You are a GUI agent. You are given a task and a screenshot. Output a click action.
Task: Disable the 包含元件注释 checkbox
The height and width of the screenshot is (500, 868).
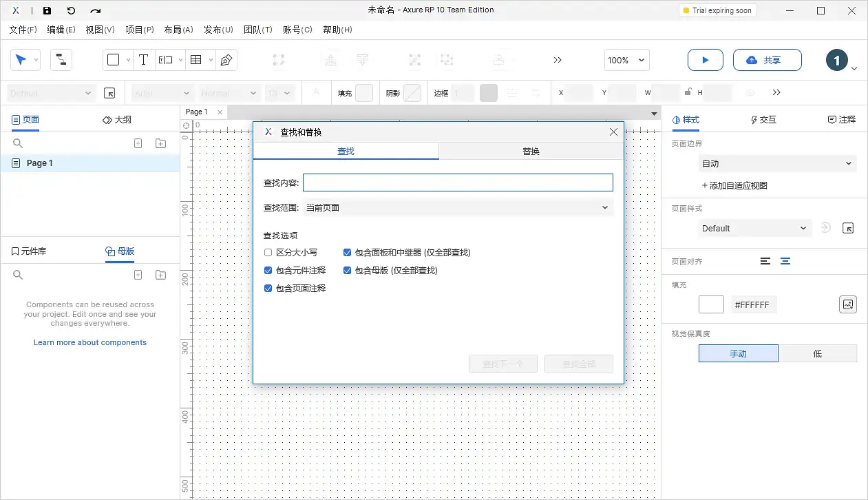point(268,271)
